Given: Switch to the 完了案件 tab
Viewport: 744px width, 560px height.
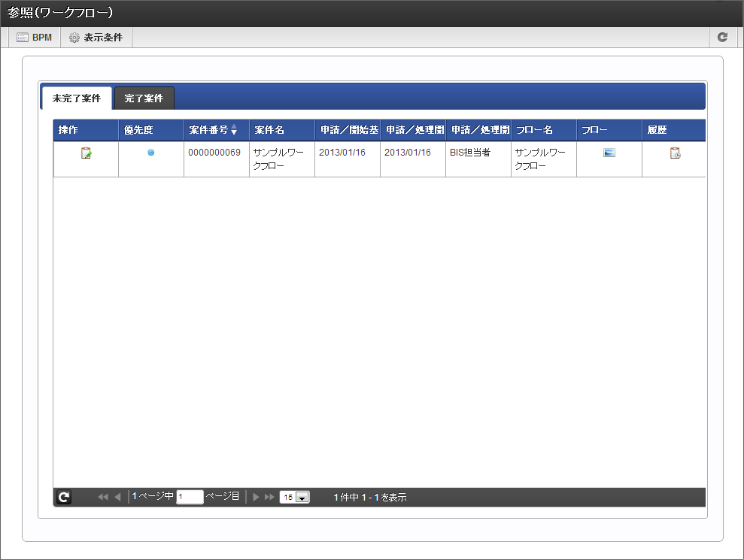Looking at the screenshot, I should (144, 98).
